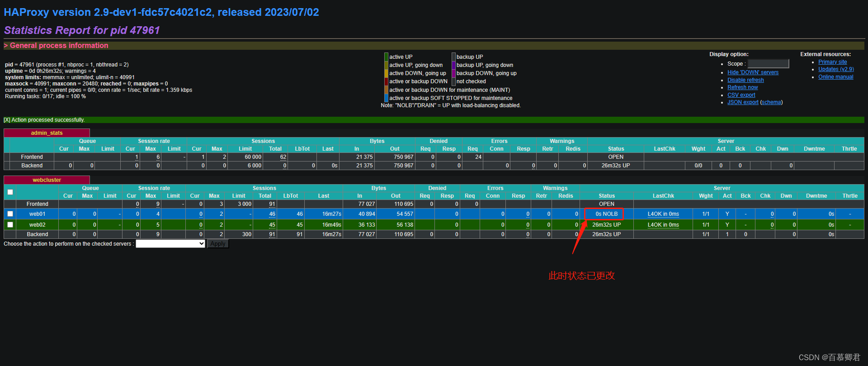Image resolution: width=868 pixels, height=366 pixels.
Task: Click the 'Session rate' header in webcluster table
Action: tap(154, 188)
